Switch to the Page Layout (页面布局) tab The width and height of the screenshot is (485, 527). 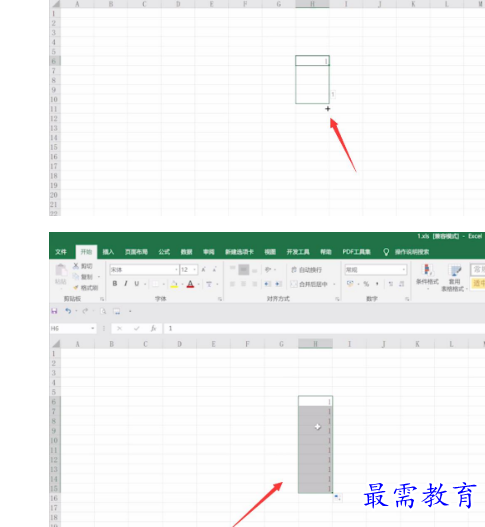tap(136, 252)
